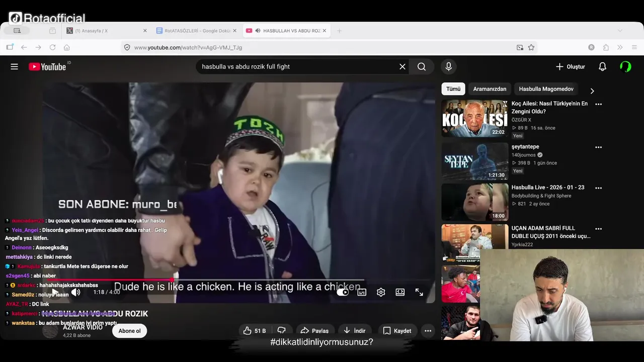Open the YouTube hamburger guide menu

tap(14, 66)
